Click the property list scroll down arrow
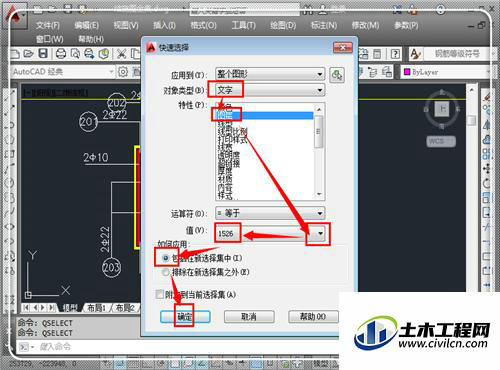The height and width of the screenshot is (370, 500). click(x=319, y=195)
